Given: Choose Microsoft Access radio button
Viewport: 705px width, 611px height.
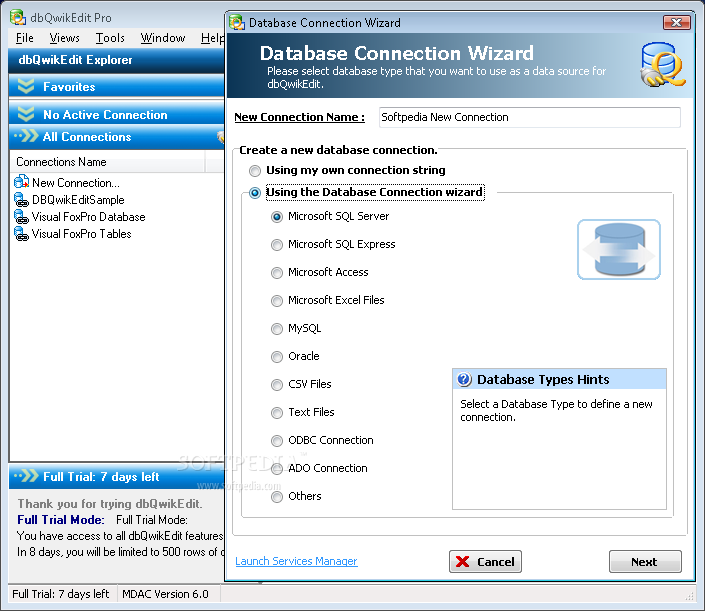Looking at the screenshot, I should click(277, 273).
